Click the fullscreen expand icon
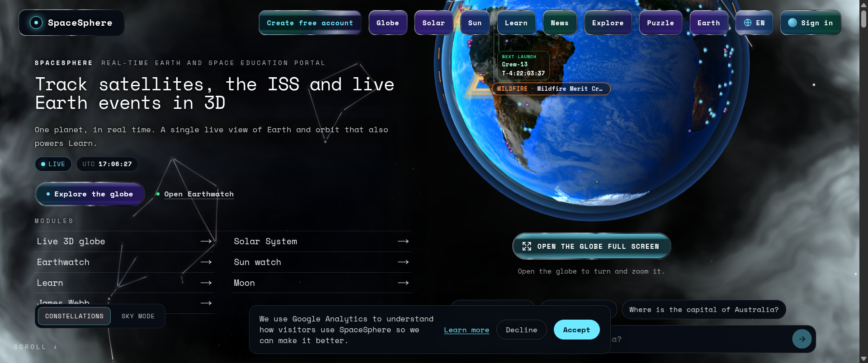 (x=527, y=246)
